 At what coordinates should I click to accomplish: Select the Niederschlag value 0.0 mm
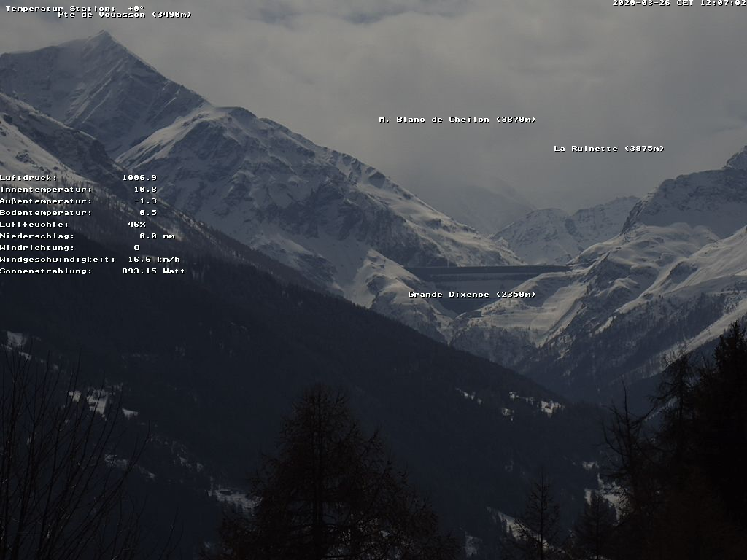pos(158,236)
